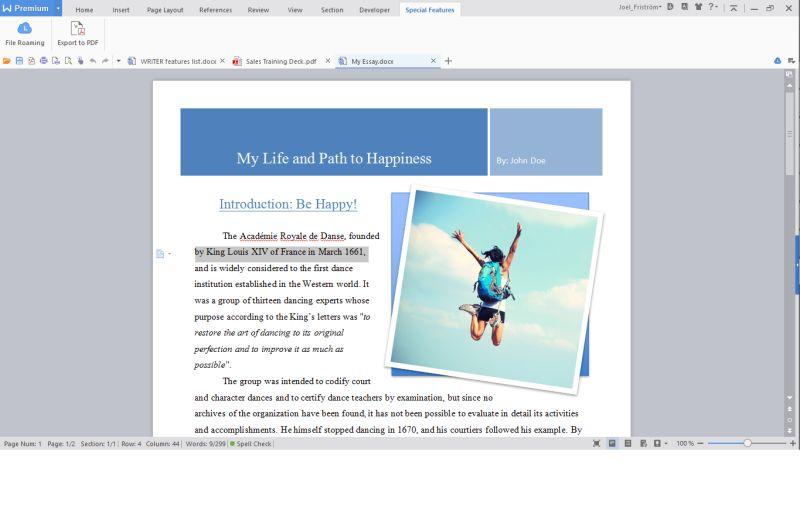Screen dimensions: 800x527
Task: Click the Page: 1/2 status entry
Action: pyautogui.click(x=61, y=444)
